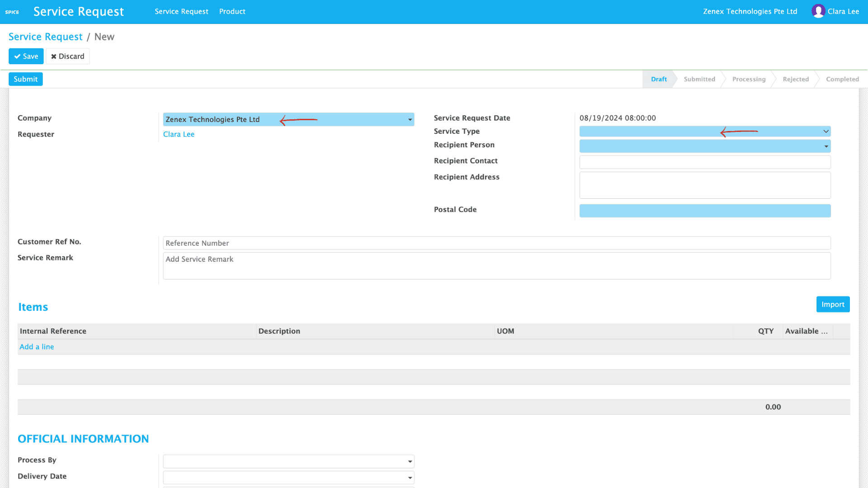Click the Service Request breadcrumb

tap(45, 37)
